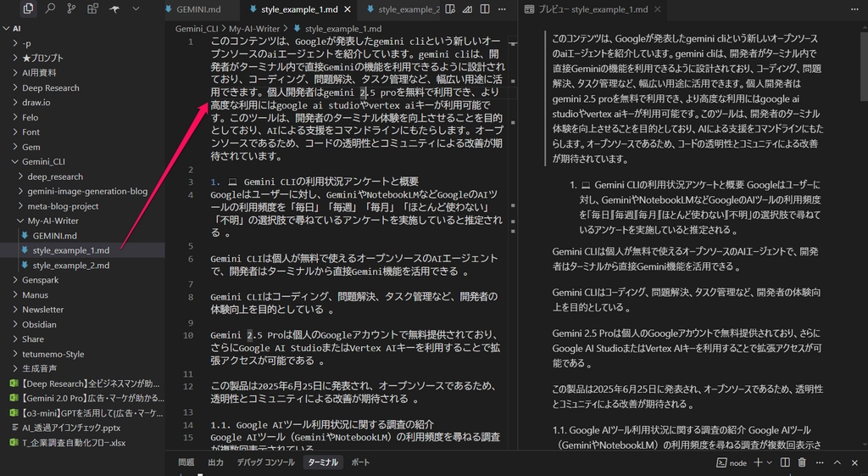Screen dimensions: 868x476
Task: Expand the tetumemo-Style folder
Action: 15,354
